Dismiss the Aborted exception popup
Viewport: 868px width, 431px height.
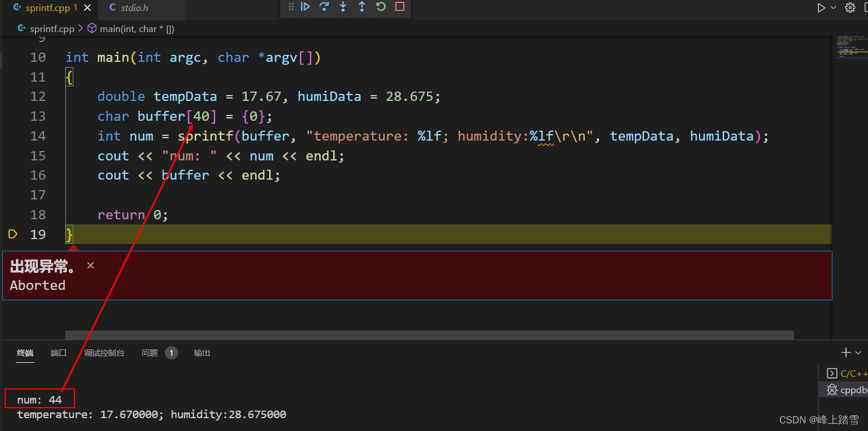point(90,265)
